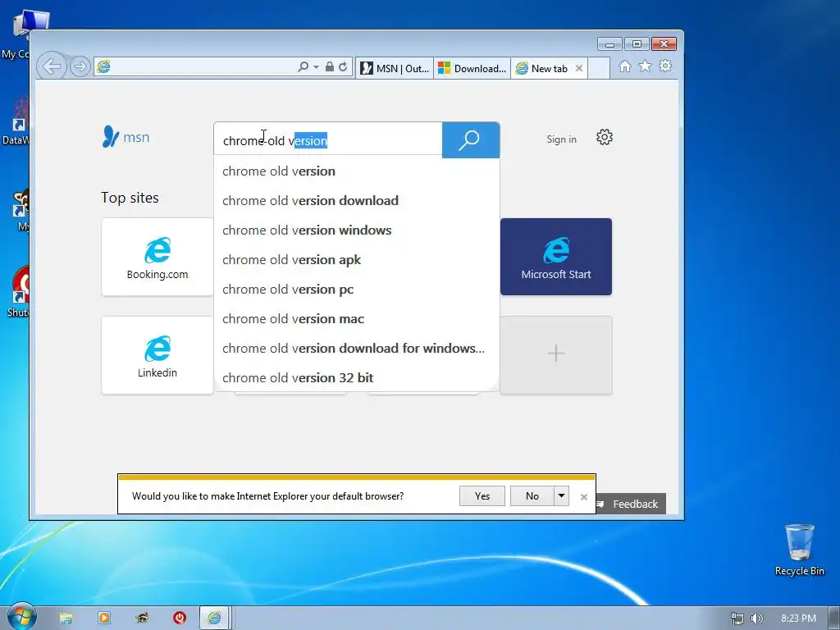
Task: Open the Linkedin top site tile
Action: point(157,355)
